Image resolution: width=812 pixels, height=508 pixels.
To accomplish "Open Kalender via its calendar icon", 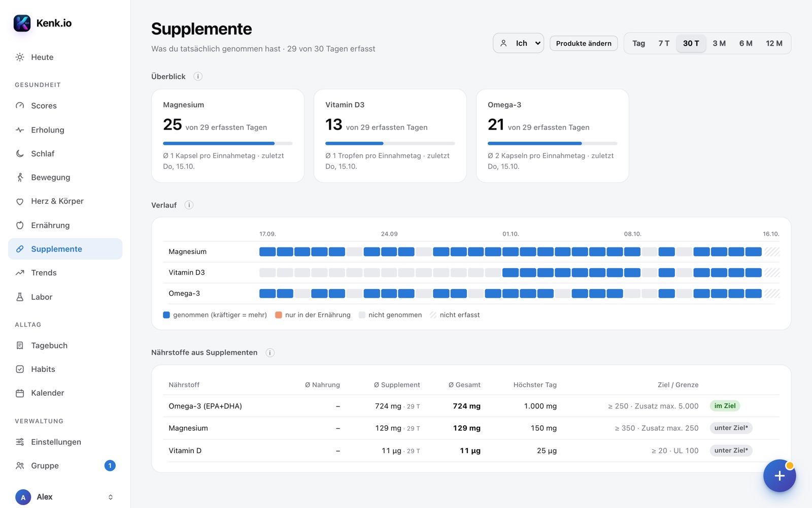I will coord(20,393).
